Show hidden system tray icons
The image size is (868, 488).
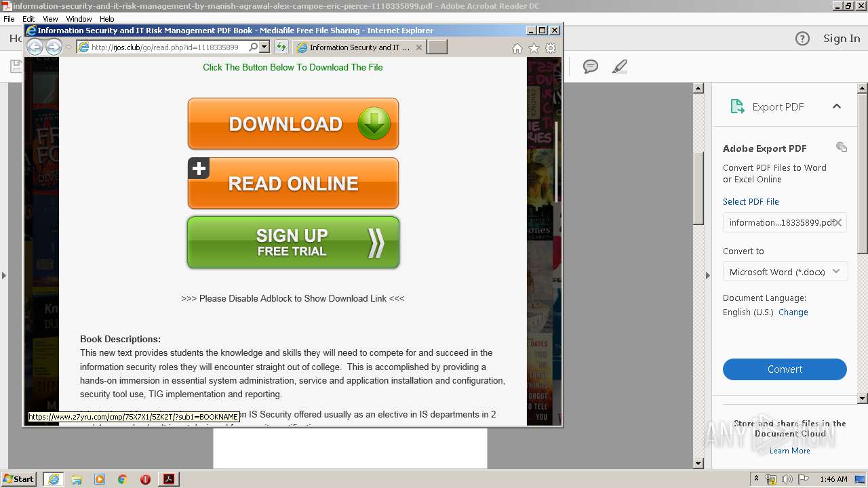click(756, 479)
